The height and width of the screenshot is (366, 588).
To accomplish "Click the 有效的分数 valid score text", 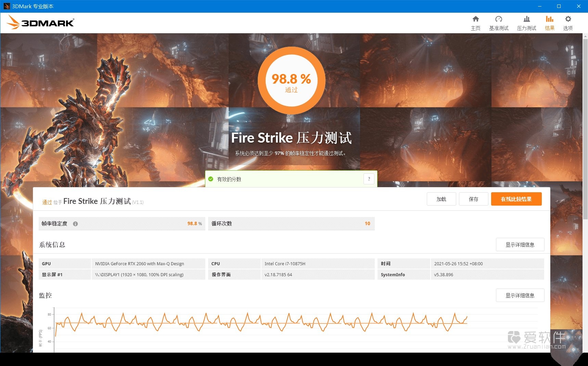I will click(229, 179).
